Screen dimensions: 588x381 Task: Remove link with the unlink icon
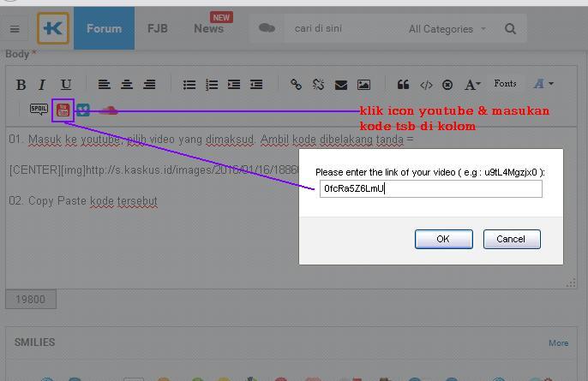[318, 85]
